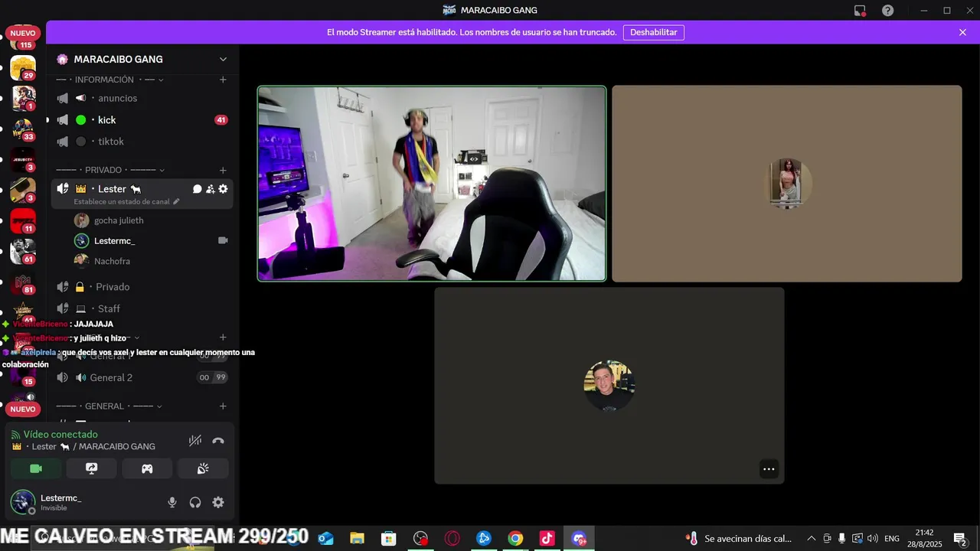The image size is (980, 551).
Task: Start an activity with gamepad icon
Action: pyautogui.click(x=147, y=468)
